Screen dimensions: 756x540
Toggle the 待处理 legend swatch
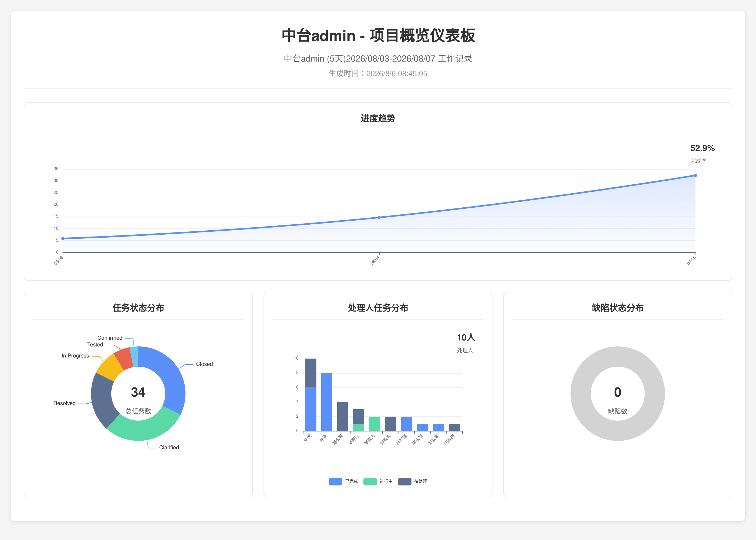(x=405, y=481)
